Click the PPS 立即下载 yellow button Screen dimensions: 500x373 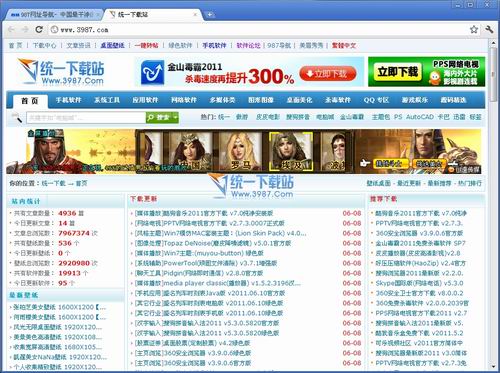pos(397,71)
